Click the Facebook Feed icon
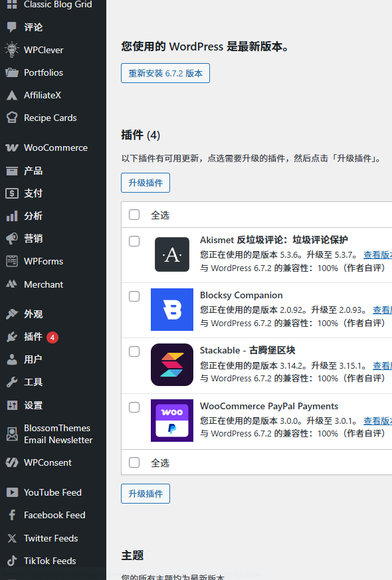 point(12,515)
